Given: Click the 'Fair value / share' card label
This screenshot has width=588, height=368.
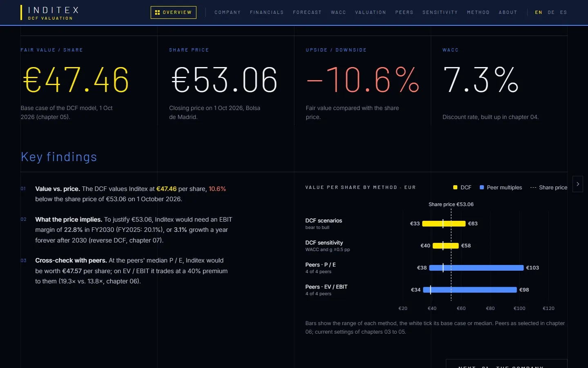Looking at the screenshot, I should pyautogui.click(x=52, y=50).
